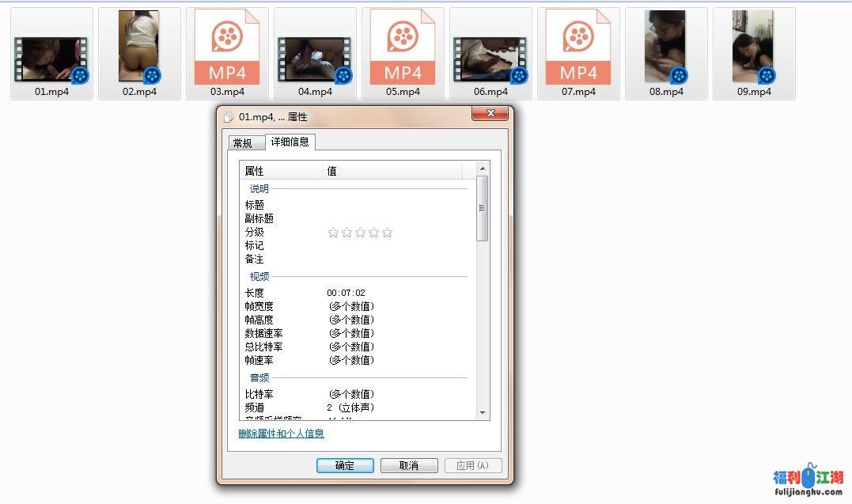Viewport: 852px width, 504px height.
Task: Click the property list scroll-up arrow
Action: 483,169
